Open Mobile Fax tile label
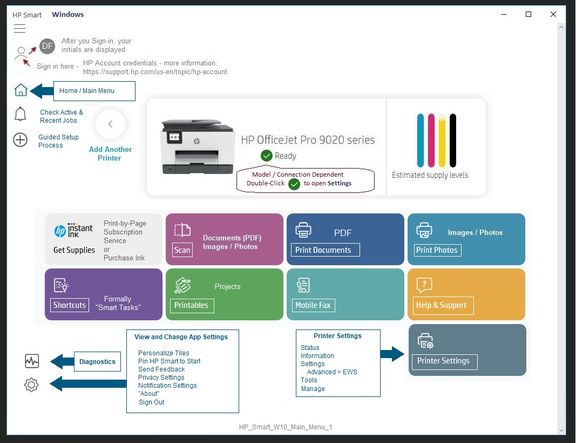This screenshot has width=576, height=443. pos(313,305)
